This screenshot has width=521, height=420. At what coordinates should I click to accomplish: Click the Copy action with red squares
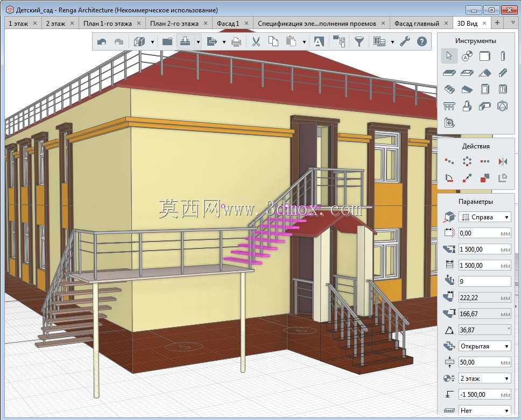point(485,179)
